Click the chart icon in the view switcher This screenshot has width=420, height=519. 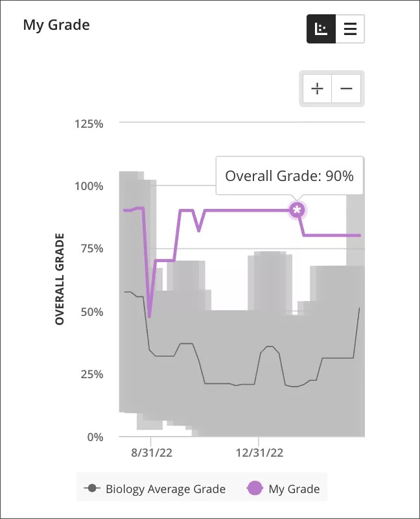tap(321, 29)
